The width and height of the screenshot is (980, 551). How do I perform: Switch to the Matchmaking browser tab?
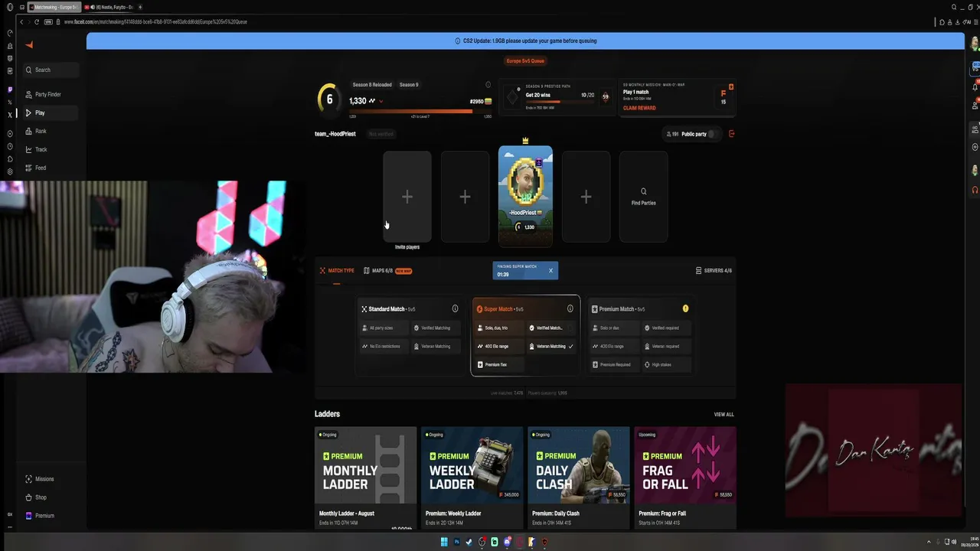click(x=53, y=7)
